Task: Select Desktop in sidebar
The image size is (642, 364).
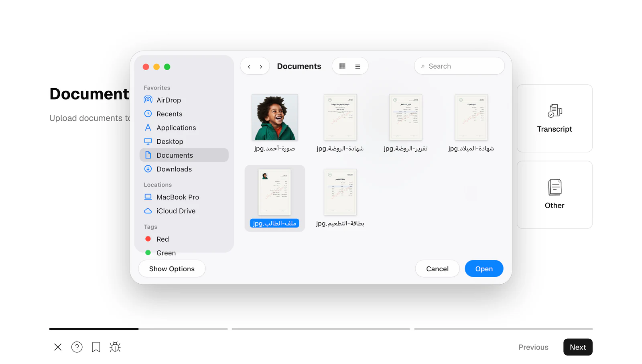Action: coord(184,141)
